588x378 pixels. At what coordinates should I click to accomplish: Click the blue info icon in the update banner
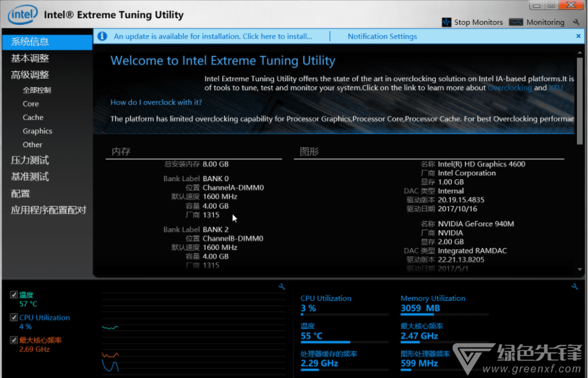pyautogui.click(x=102, y=36)
